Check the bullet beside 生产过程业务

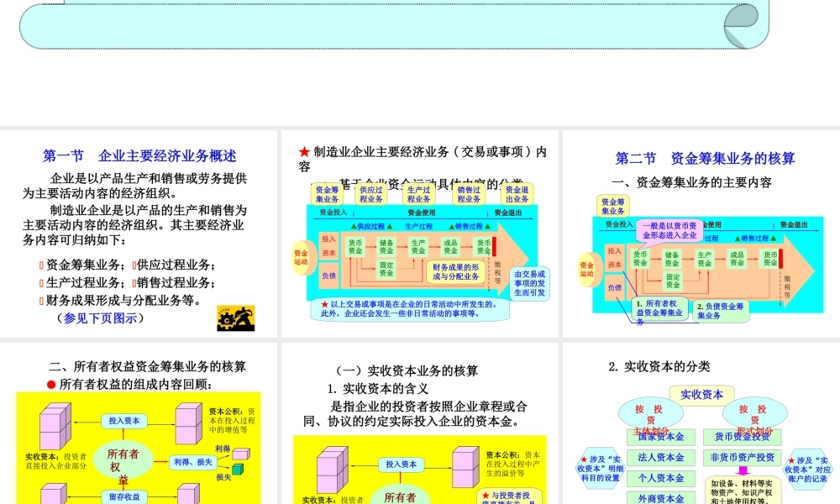[x=40, y=281]
